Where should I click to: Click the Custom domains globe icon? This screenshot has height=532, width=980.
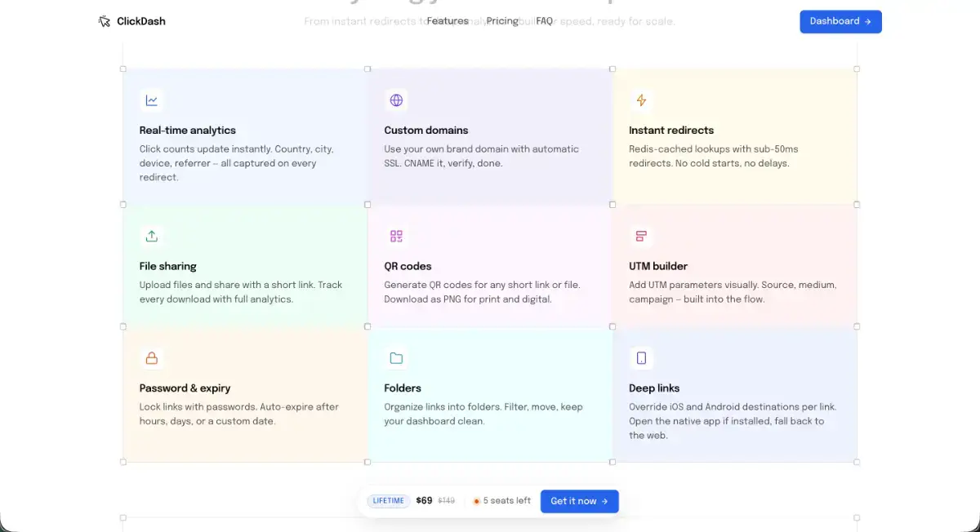[396, 100]
